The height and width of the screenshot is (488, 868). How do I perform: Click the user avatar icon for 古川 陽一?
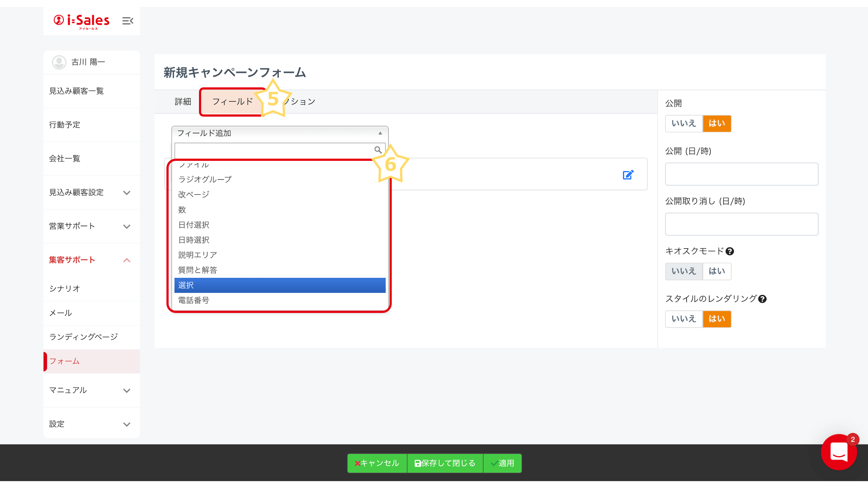[x=59, y=62]
